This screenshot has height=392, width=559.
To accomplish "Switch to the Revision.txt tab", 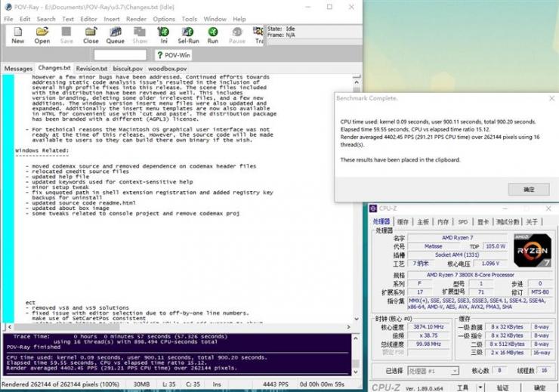I will [x=91, y=69].
